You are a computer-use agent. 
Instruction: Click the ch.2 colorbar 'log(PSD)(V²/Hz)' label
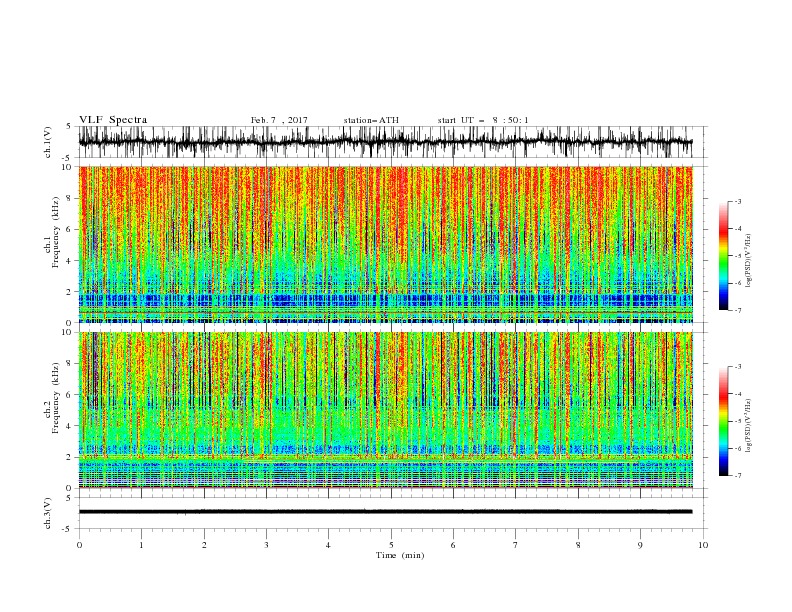click(x=749, y=426)
